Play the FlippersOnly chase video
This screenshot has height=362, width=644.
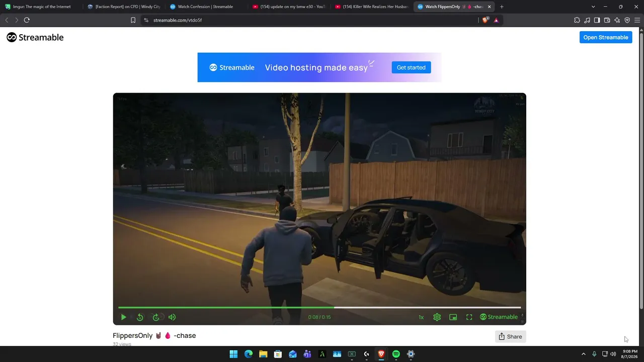(123, 317)
